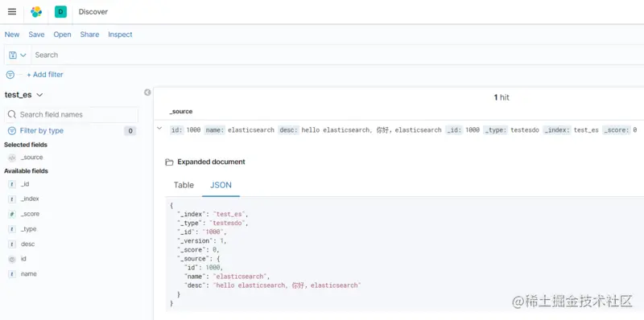Image resolution: width=644 pixels, height=320 pixels.
Task: Select the id available field
Action: [x=23, y=259]
